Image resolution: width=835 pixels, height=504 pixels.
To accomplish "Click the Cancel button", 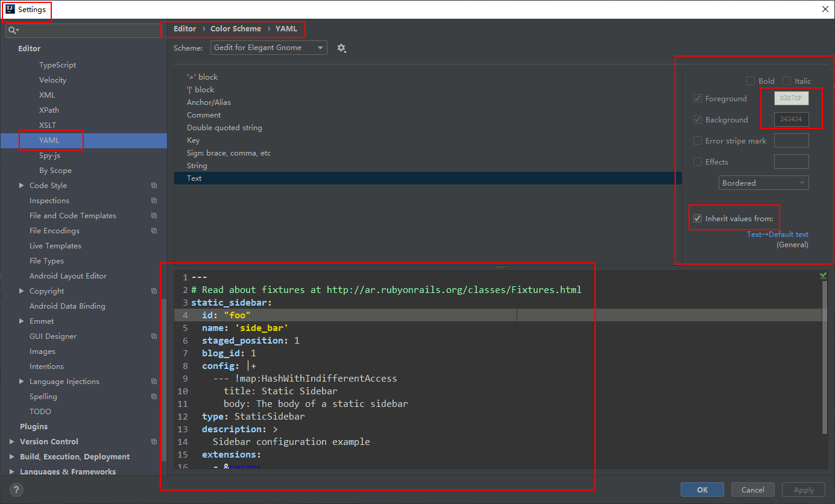I will (x=753, y=490).
